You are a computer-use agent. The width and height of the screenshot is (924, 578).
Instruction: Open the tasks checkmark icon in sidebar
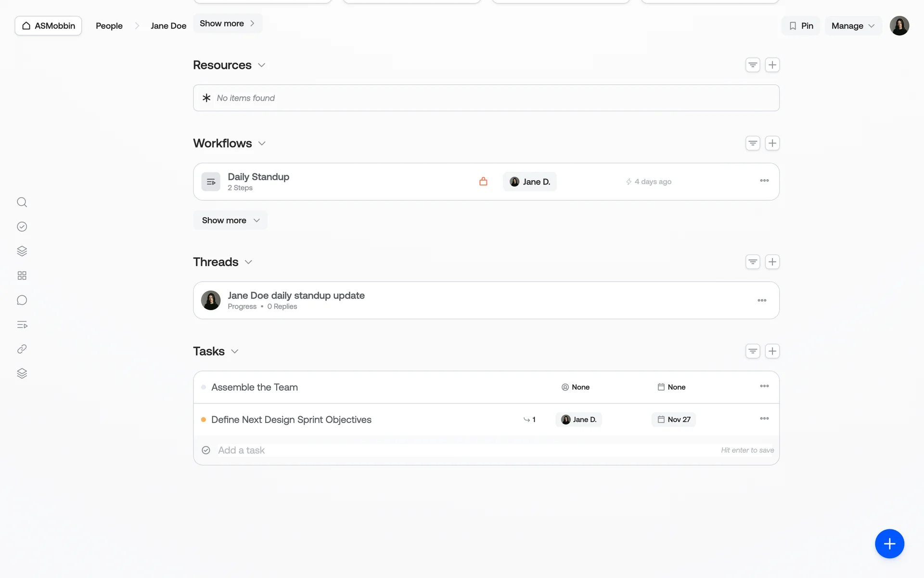pyautogui.click(x=22, y=227)
